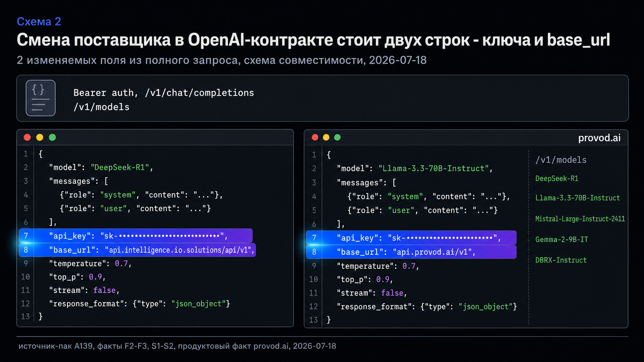The width and height of the screenshot is (644, 362).
Task: Select Gemma-2-9B-IT in the models list
Action: click(562, 240)
